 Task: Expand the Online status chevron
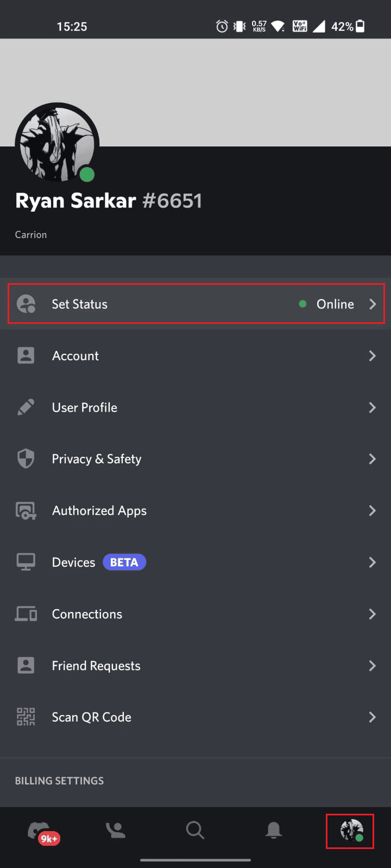(x=373, y=304)
